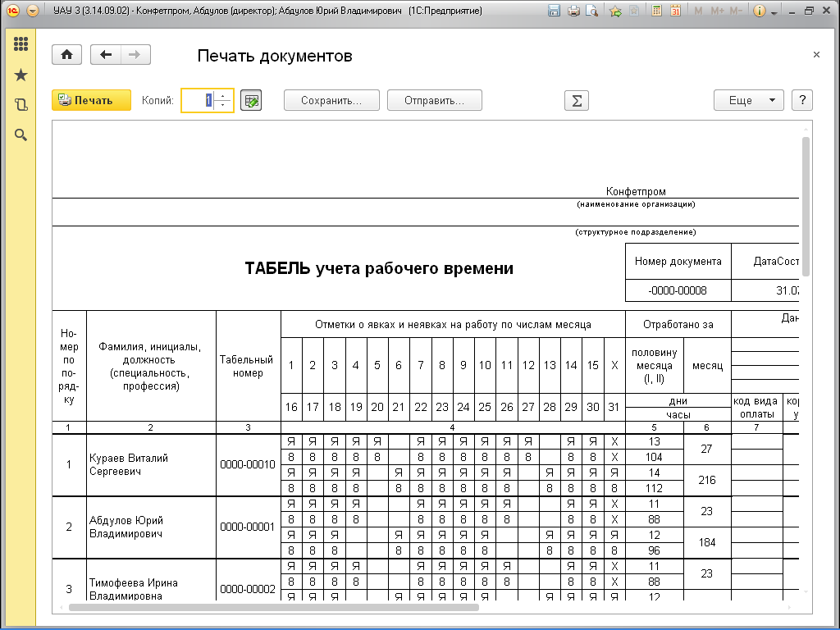Click the Search magnifier in sidebar
The image size is (840, 630).
[x=21, y=135]
